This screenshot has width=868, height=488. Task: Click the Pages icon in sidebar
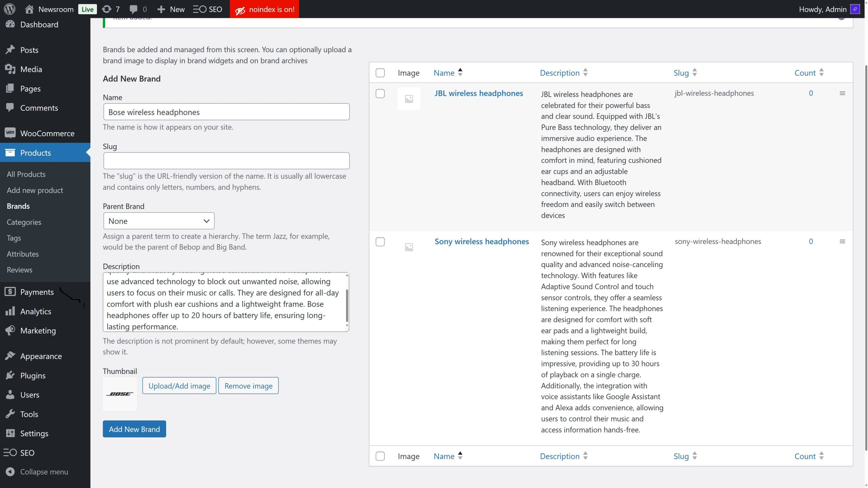10,88
